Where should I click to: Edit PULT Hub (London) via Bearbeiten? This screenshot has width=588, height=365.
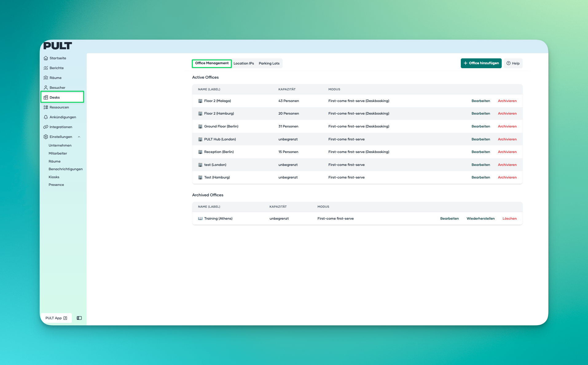[x=481, y=139]
